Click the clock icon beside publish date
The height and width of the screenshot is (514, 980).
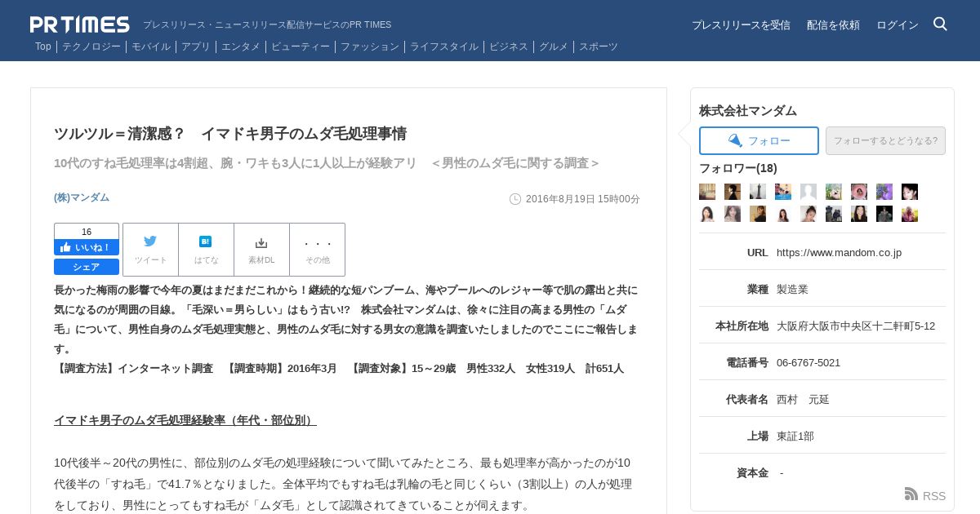[515, 199]
